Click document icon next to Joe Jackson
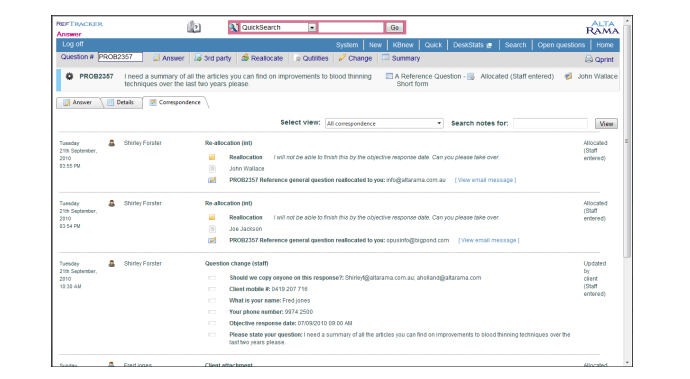 point(212,229)
